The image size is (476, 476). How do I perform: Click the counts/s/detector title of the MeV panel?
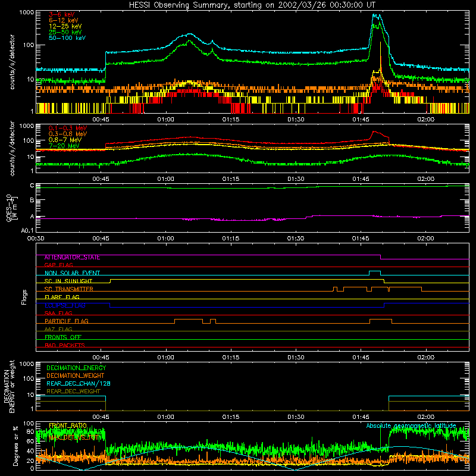[12, 148]
